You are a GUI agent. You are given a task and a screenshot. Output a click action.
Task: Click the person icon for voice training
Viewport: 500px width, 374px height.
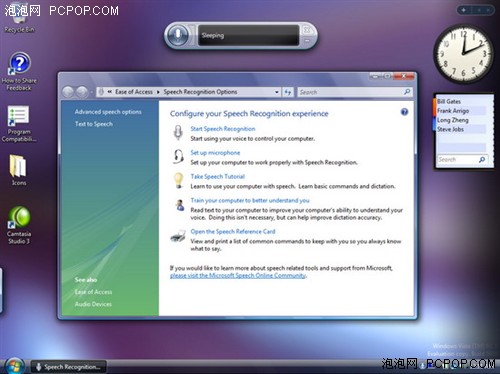point(180,205)
